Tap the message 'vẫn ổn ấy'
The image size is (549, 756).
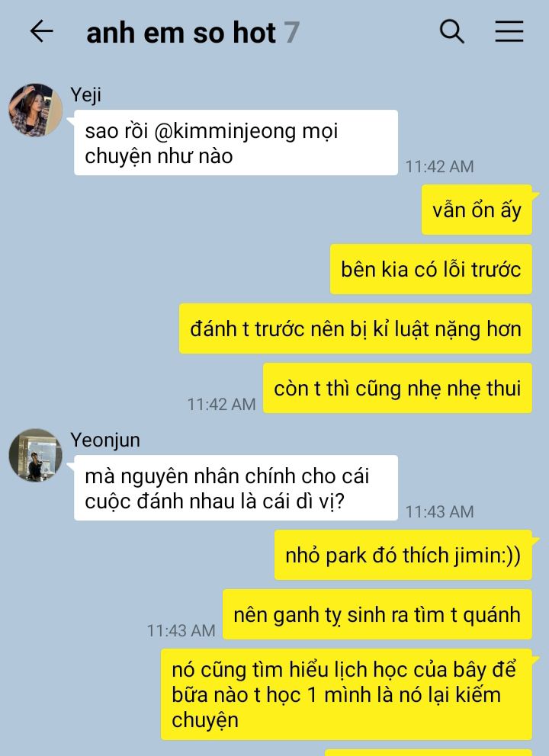tap(477, 210)
